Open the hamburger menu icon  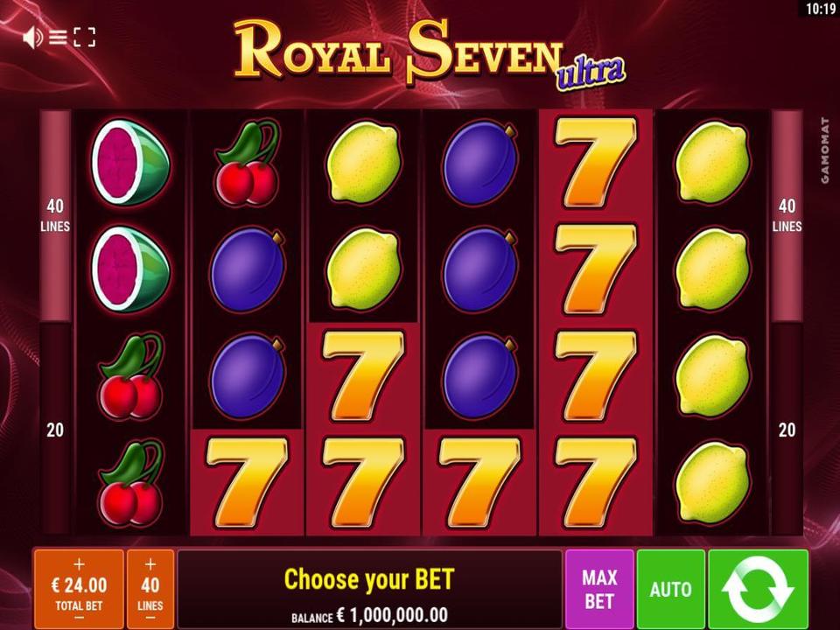tap(58, 38)
